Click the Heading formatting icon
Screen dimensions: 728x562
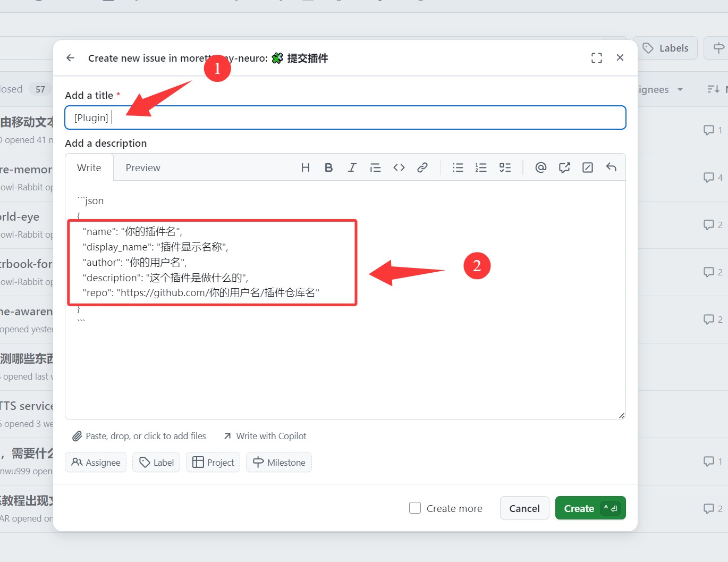click(x=305, y=168)
